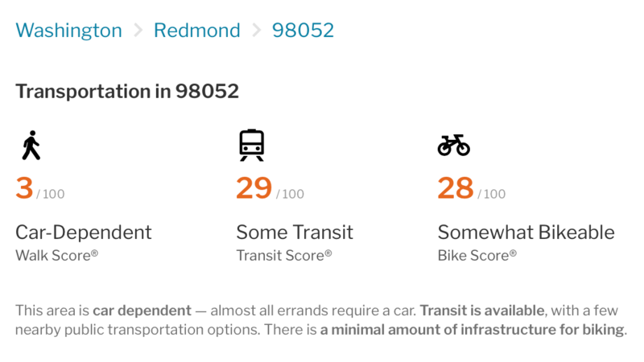Select the Some Transit label
This screenshot has width=644, height=362.
295,232
